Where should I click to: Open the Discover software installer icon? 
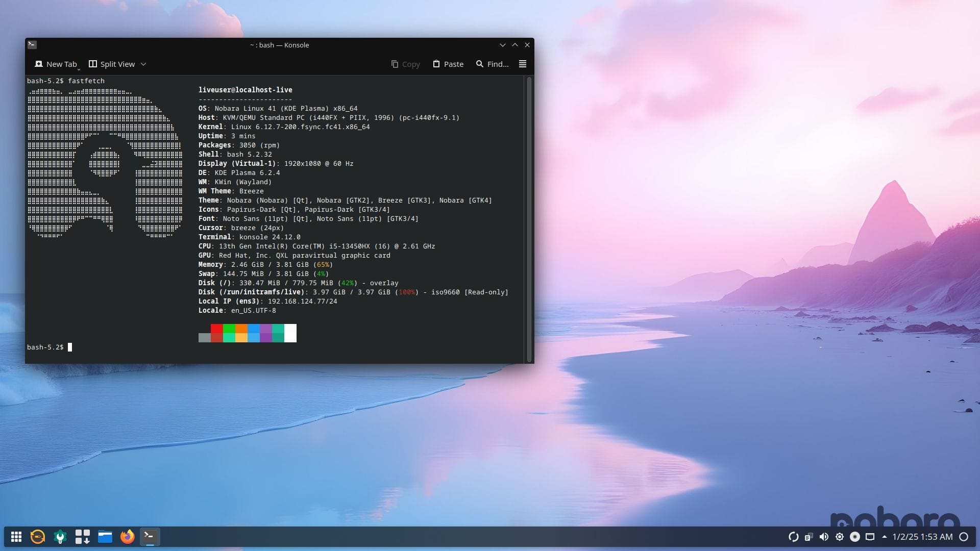pyautogui.click(x=82, y=537)
